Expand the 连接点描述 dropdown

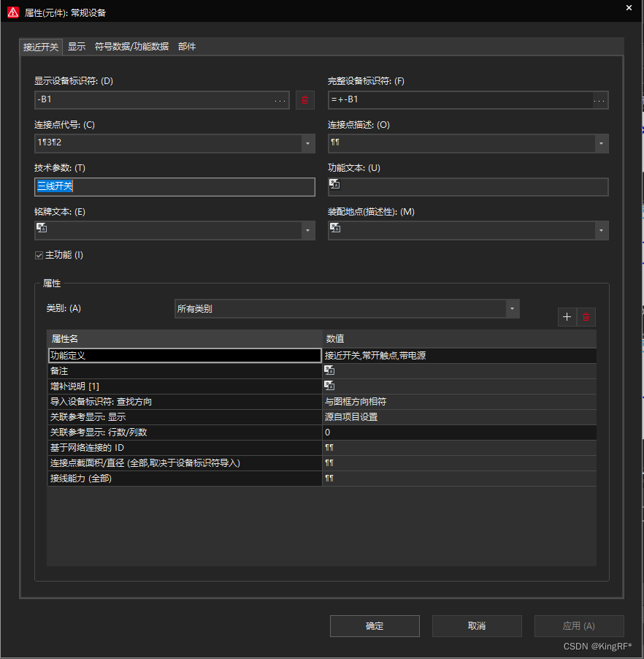pyautogui.click(x=601, y=144)
